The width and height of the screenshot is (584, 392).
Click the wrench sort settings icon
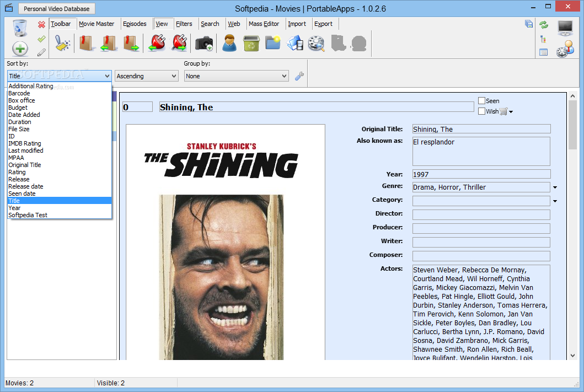(x=299, y=76)
